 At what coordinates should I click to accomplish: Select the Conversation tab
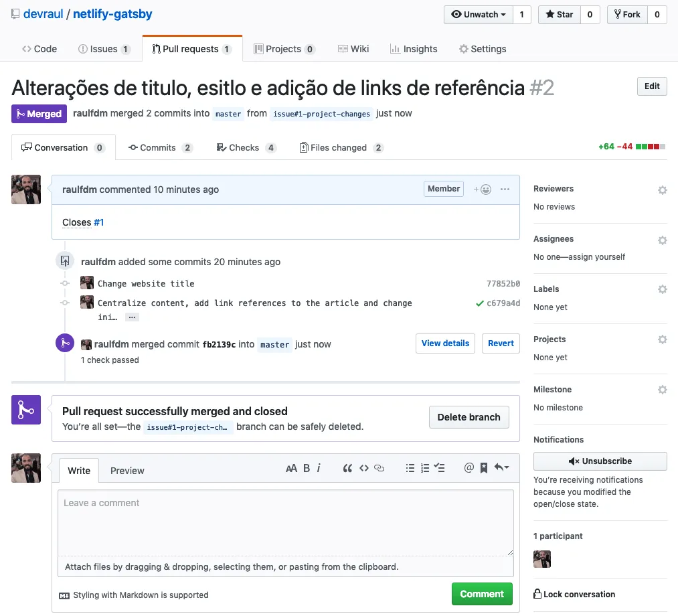pyautogui.click(x=63, y=147)
